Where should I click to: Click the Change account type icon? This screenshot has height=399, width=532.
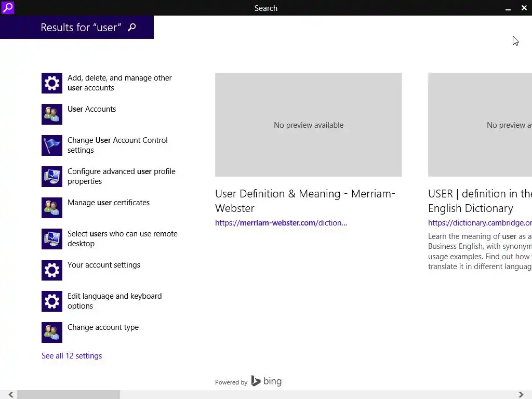[52, 332]
